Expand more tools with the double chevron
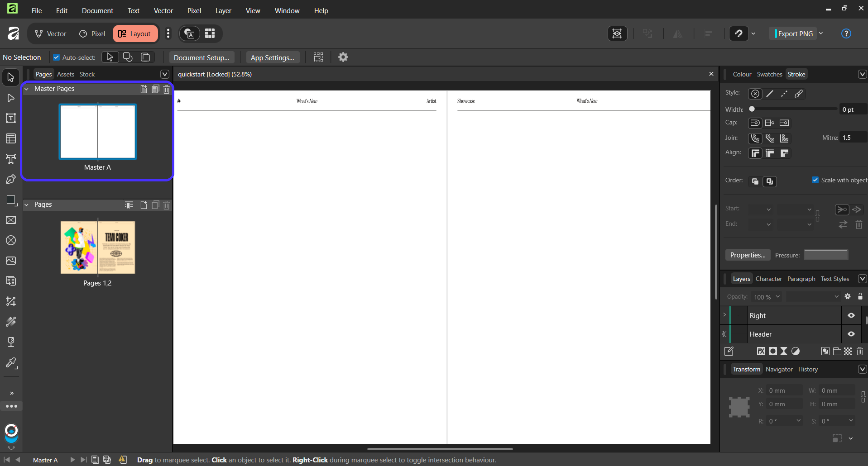The height and width of the screenshot is (466, 868). click(x=12, y=393)
